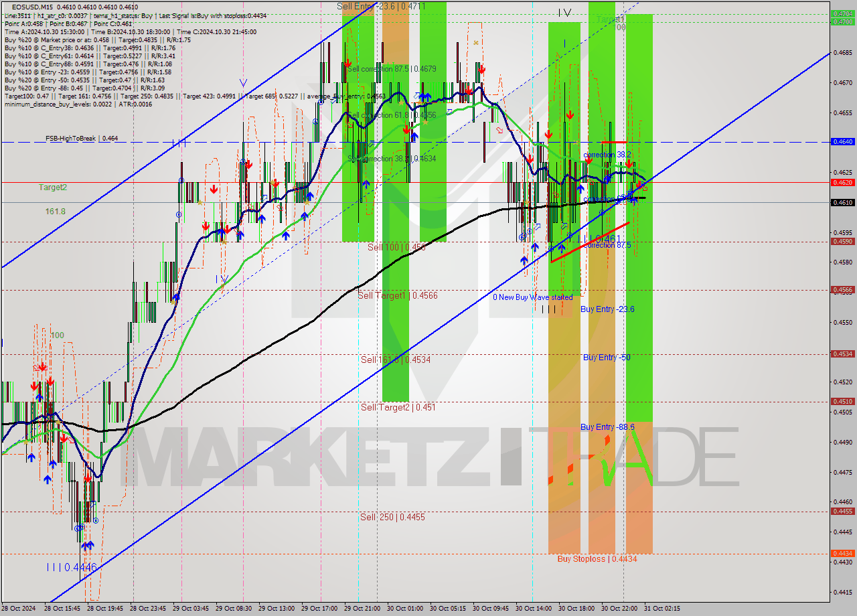Click the 'Sell Target1 | 0.4566' label
This screenshot has height=616, width=857.
tap(398, 295)
